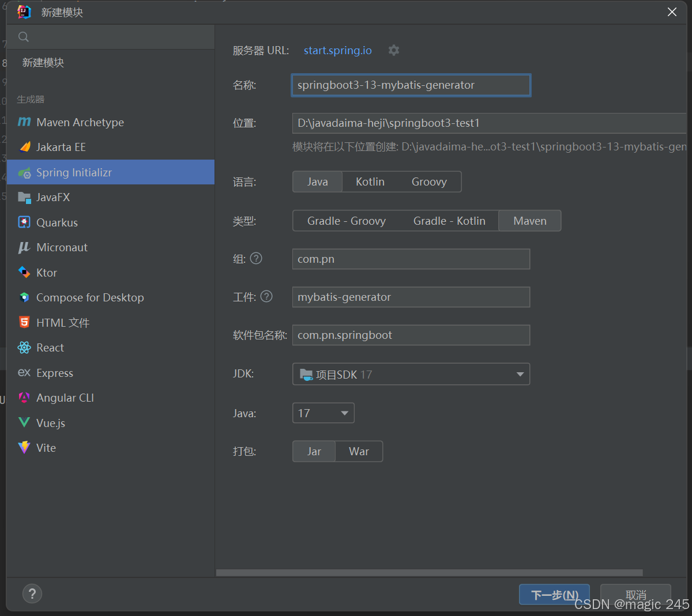692x616 pixels.
Task: Select Vite generator entry
Action: click(111, 448)
